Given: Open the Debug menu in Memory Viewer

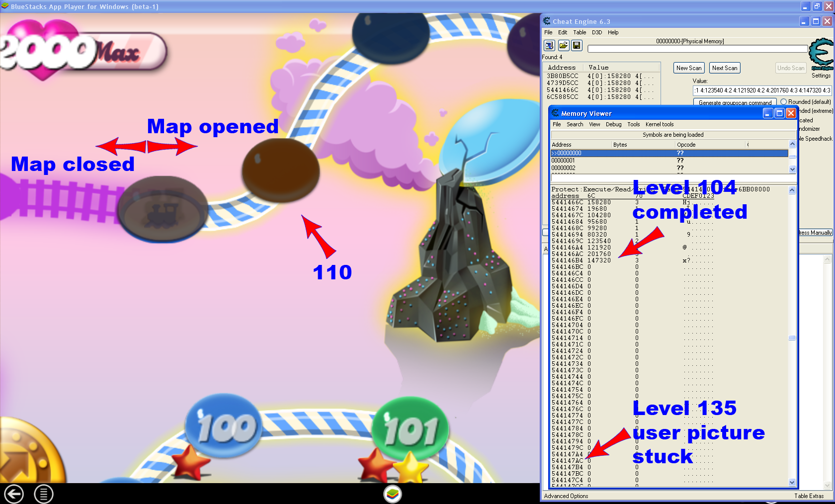Looking at the screenshot, I should (x=613, y=124).
